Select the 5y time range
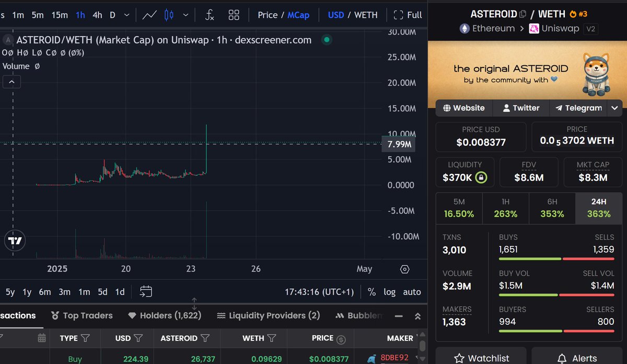The image size is (627, 364). 10,292
